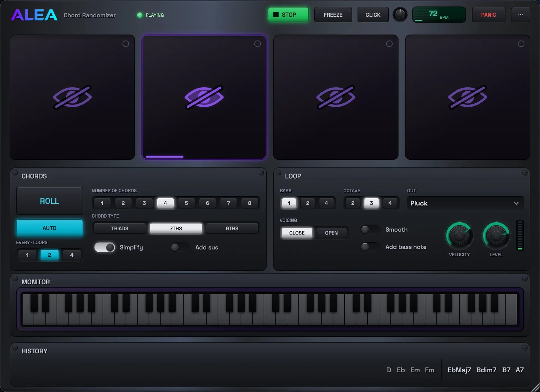Set octave to 4

(x=390, y=203)
